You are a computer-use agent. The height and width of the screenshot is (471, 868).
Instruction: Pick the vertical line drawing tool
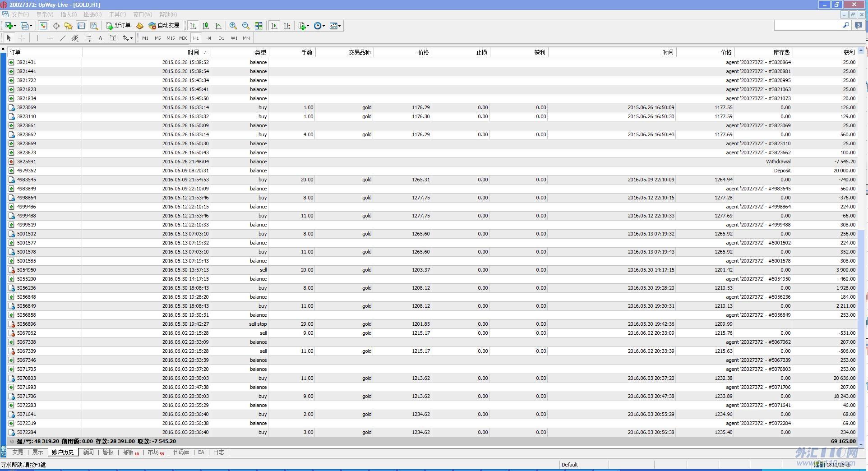point(37,38)
